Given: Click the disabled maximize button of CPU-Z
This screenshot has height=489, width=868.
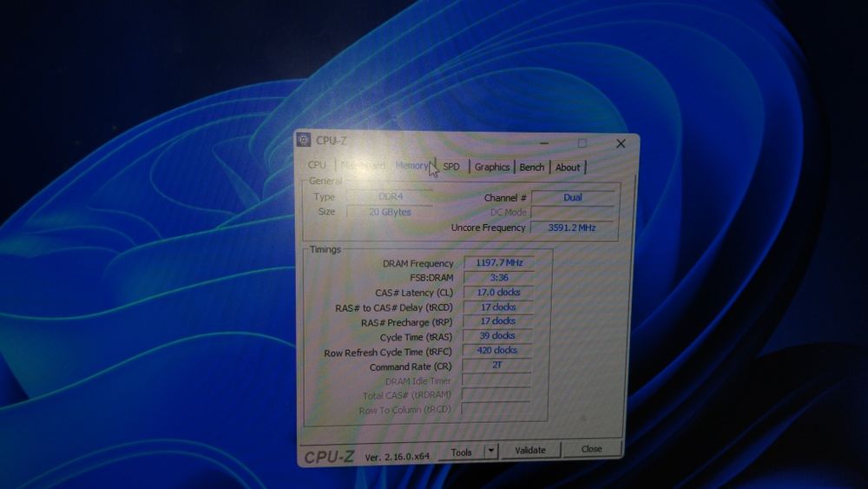Looking at the screenshot, I should [582, 143].
